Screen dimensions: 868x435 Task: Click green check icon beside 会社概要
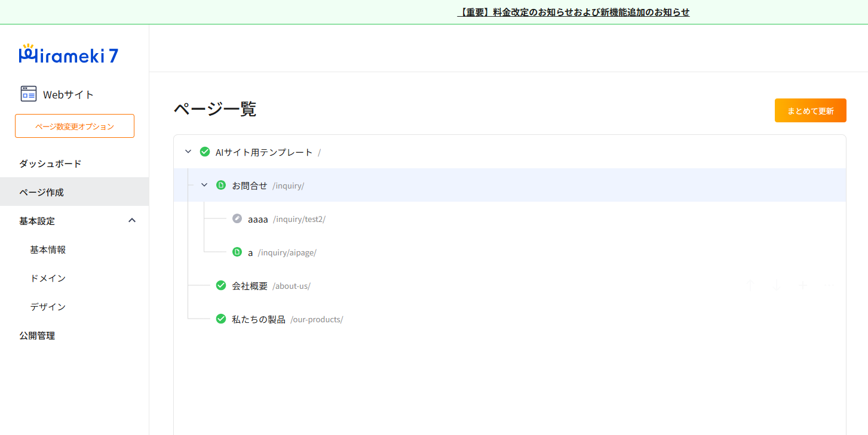tap(221, 286)
